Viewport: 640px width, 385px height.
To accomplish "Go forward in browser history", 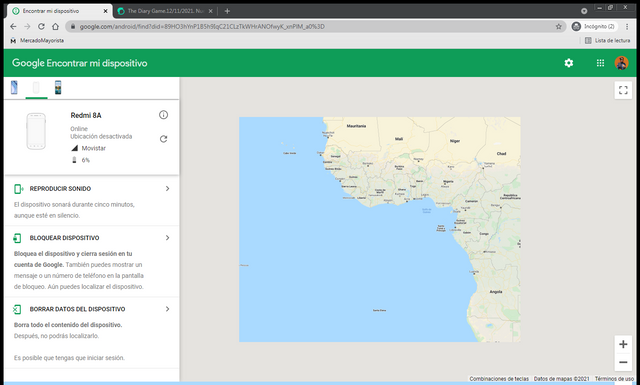I will tap(27, 27).
